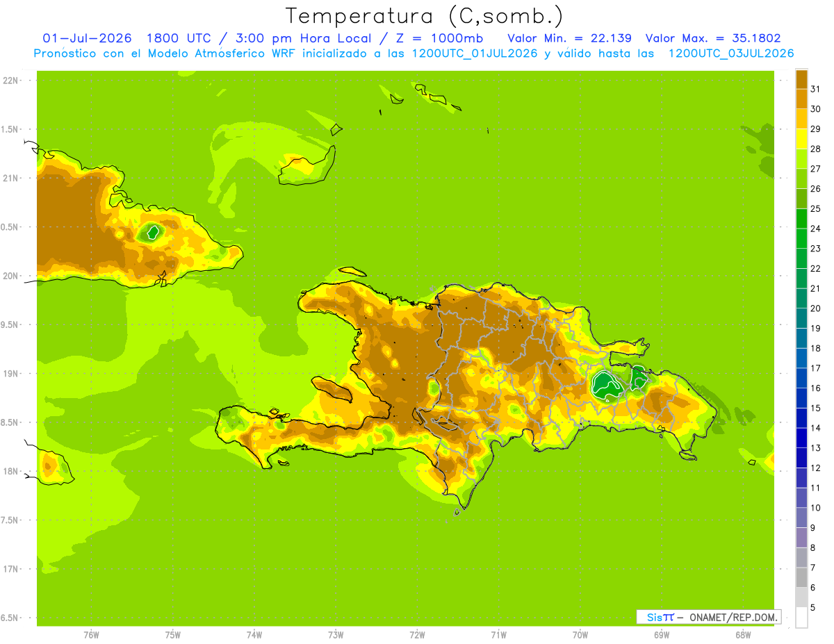This screenshot has width=834, height=644.
Task: Click the purple legend swatch between 9 and 10
Action: coord(801,518)
